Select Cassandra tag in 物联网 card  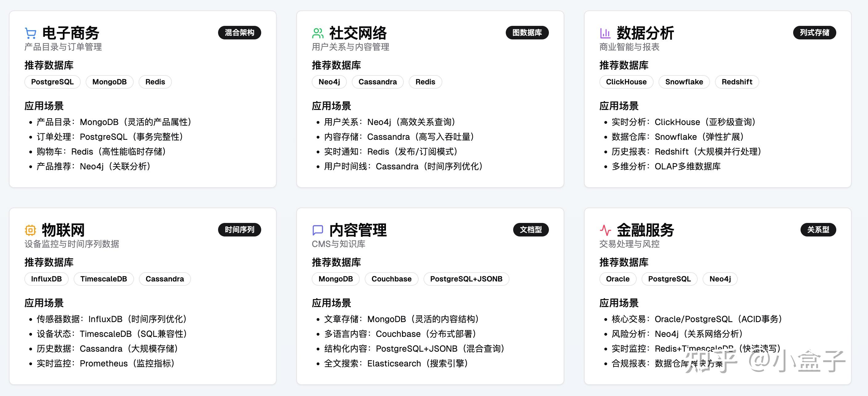tap(165, 279)
